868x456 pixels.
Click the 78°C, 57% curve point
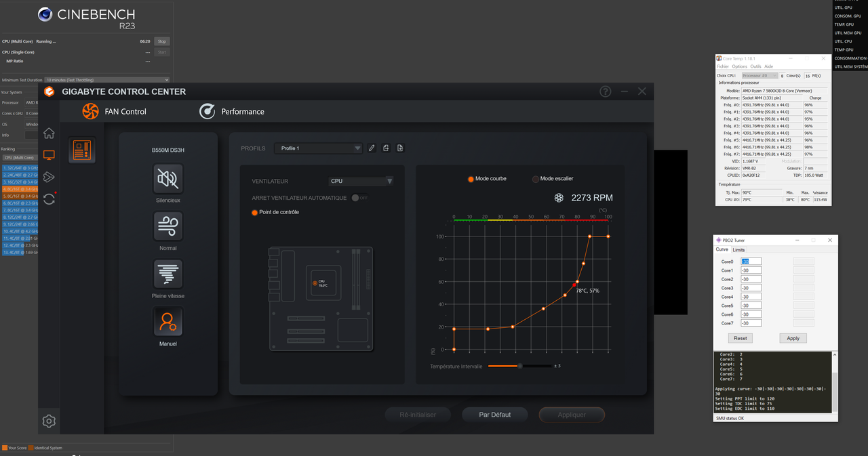(x=574, y=285)
